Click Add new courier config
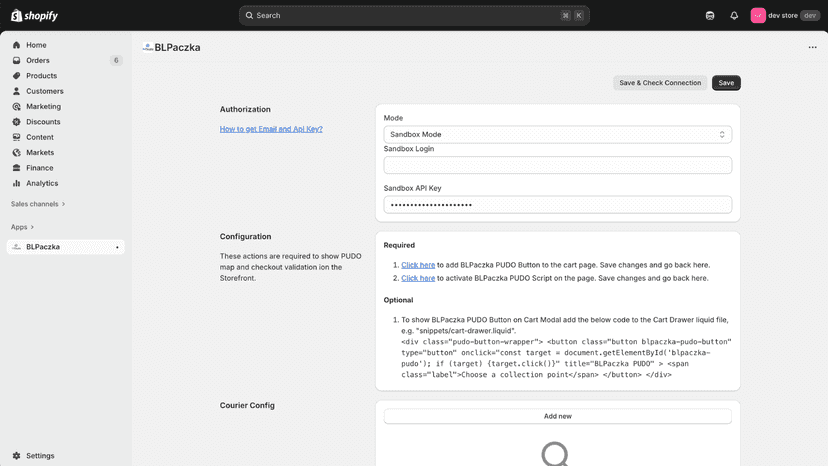828x466 pixels. (558, 416)
